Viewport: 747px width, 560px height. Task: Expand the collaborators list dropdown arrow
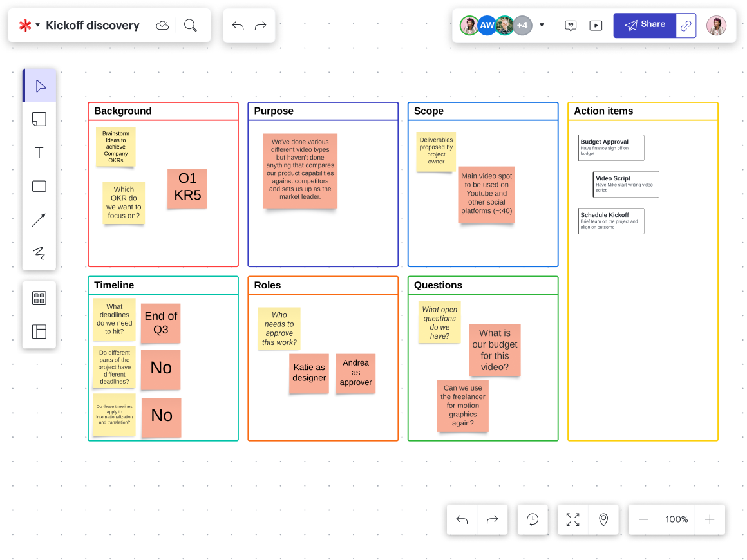pyautogui.click(x=542, y=26)
